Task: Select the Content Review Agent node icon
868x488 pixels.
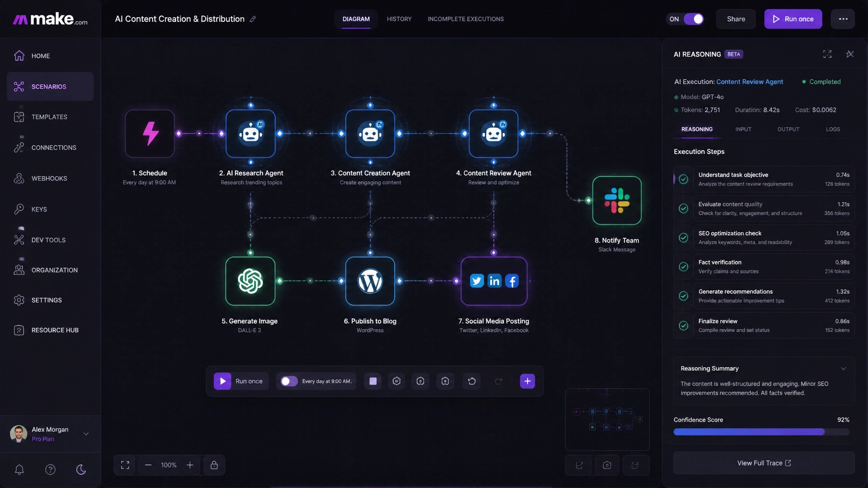Action: pyautogui.click(x=494, y=134)
